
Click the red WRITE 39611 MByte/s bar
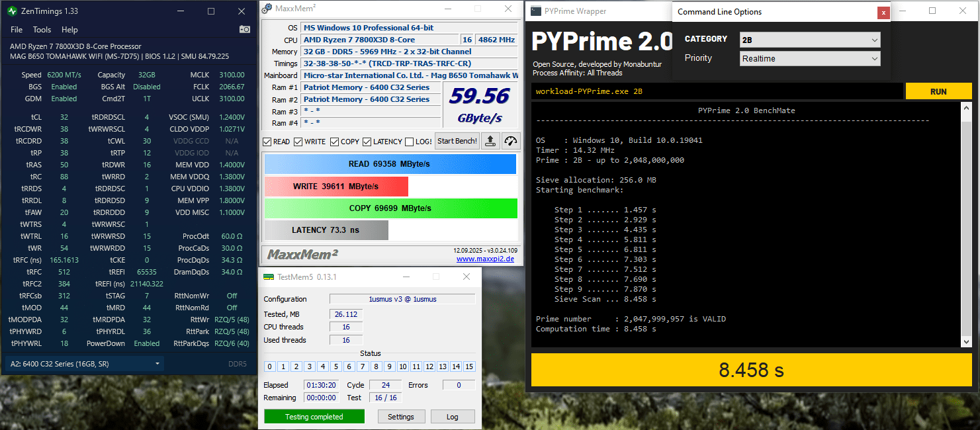click(336, 187)
